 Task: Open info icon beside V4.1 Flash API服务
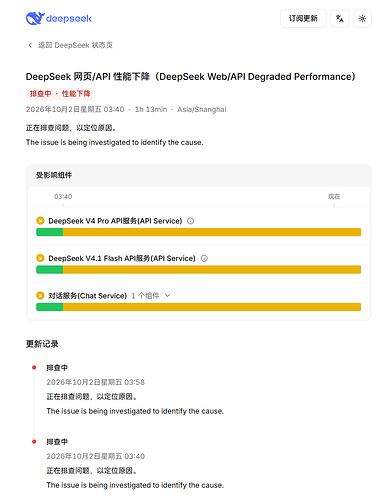[x=204, y=258]
